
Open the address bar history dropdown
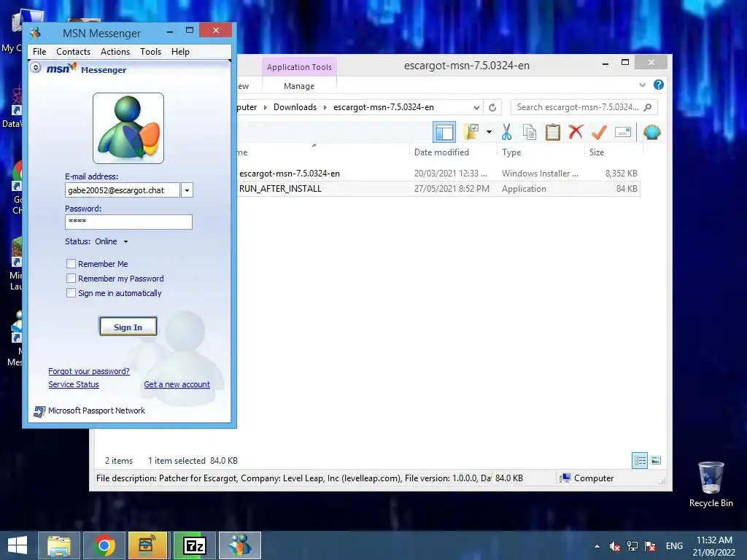point(476,108)
